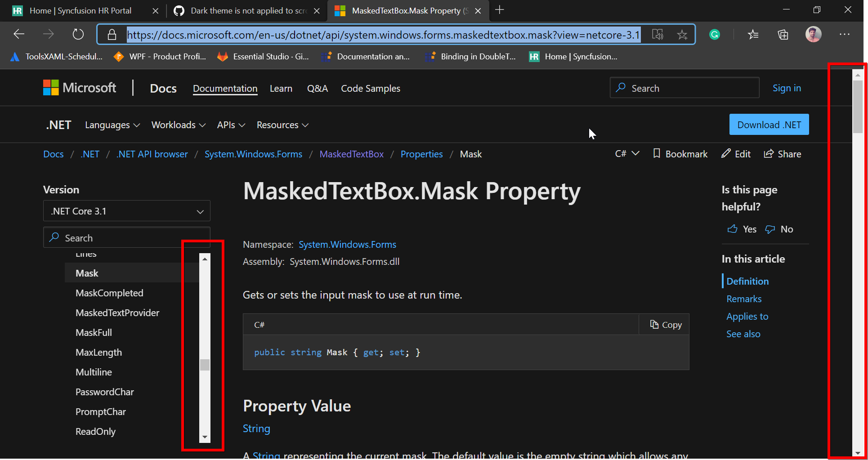Click the header Search docs field
868x460 pixels.
coord(685,88)
